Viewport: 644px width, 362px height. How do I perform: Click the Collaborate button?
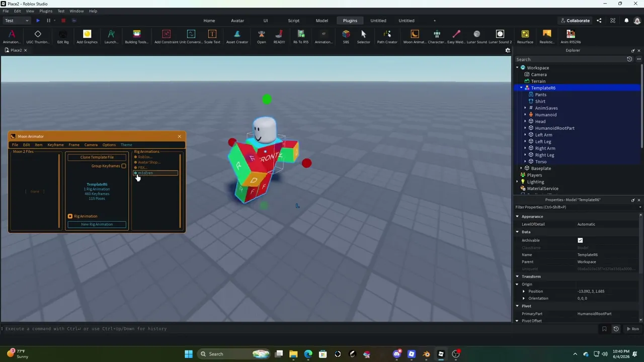pyautogui.click(x=575, y=21)
